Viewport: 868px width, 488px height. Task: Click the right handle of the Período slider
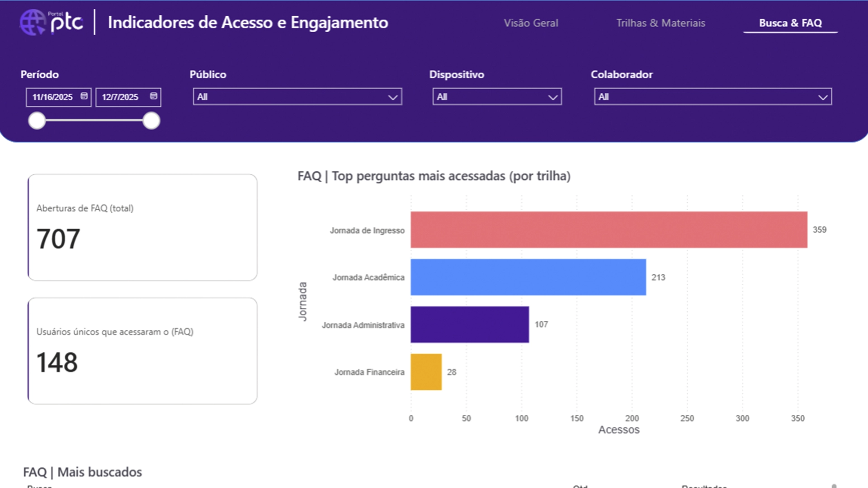(151, 121)
